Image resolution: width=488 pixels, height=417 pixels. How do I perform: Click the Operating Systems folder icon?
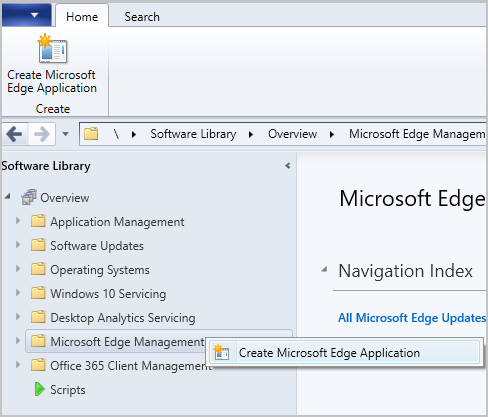click(x=38, y=269)
